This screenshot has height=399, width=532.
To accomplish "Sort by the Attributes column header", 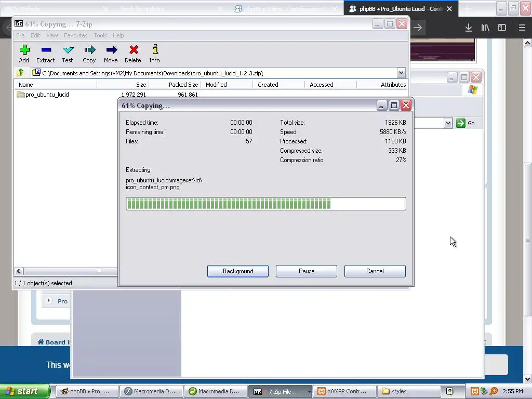I will 382,85.
